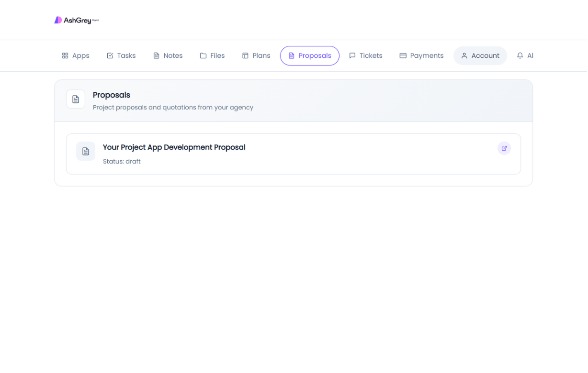Click the document icon in proposal card
Image resolution: width=588 pixels, height=373 pixels.
coord(86,151)
